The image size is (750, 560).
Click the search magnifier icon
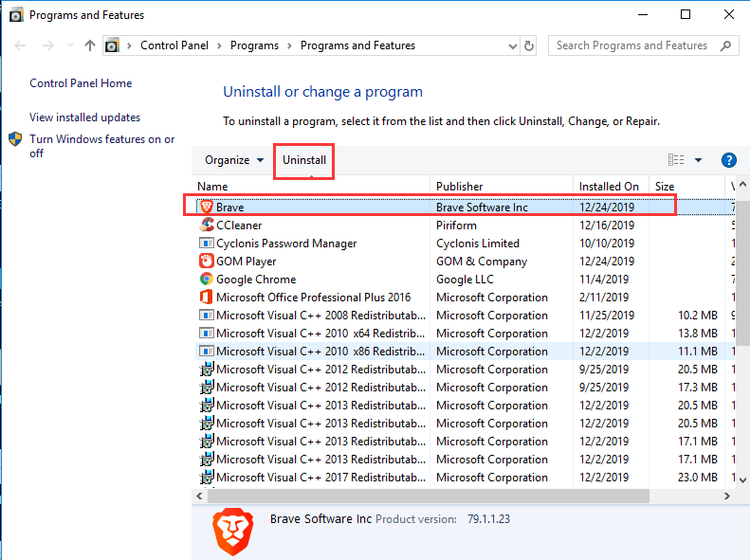point(725,45)
